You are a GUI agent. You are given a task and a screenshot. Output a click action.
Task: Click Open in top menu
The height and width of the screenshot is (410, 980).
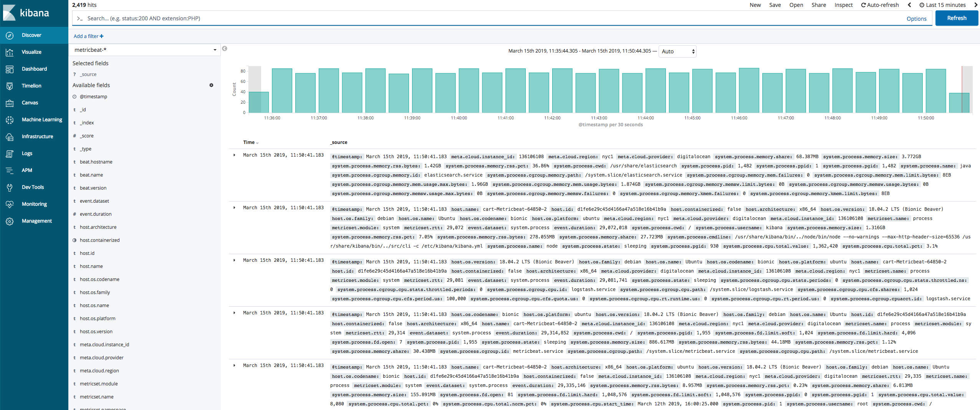coord(796,5)
